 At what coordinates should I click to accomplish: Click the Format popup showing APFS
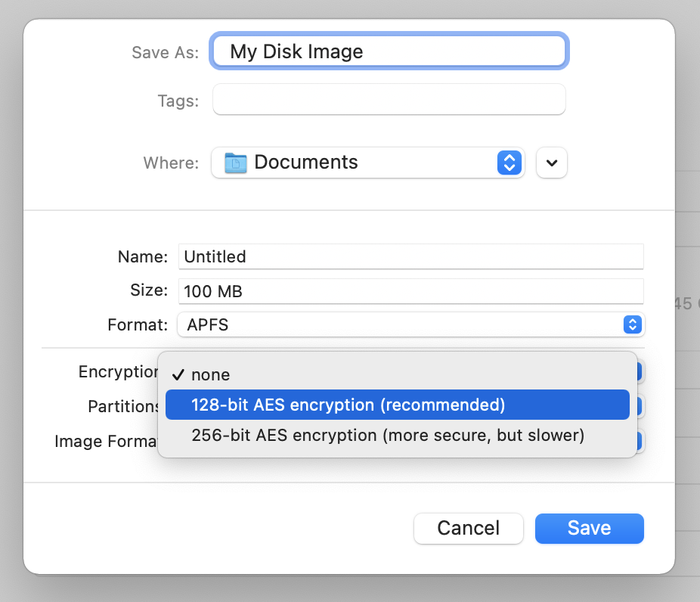pyautogui.click(x=410, y=324)
